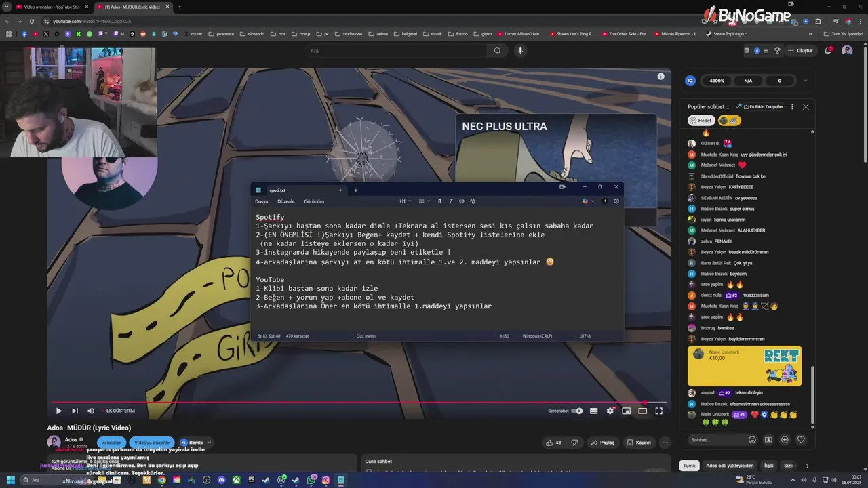The image size is (868, 488).
Task: Open Dosya menu in Notepad
Action: tap(261, 201)
